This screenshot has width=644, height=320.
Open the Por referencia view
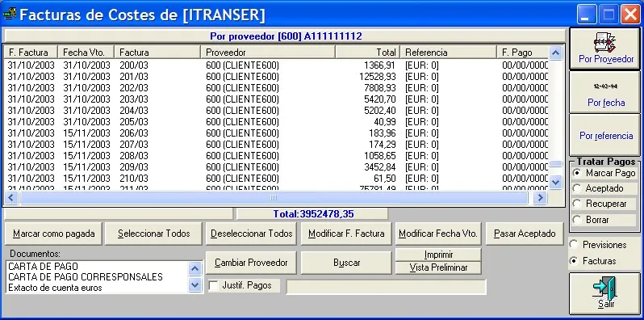[x=604, y=135]
